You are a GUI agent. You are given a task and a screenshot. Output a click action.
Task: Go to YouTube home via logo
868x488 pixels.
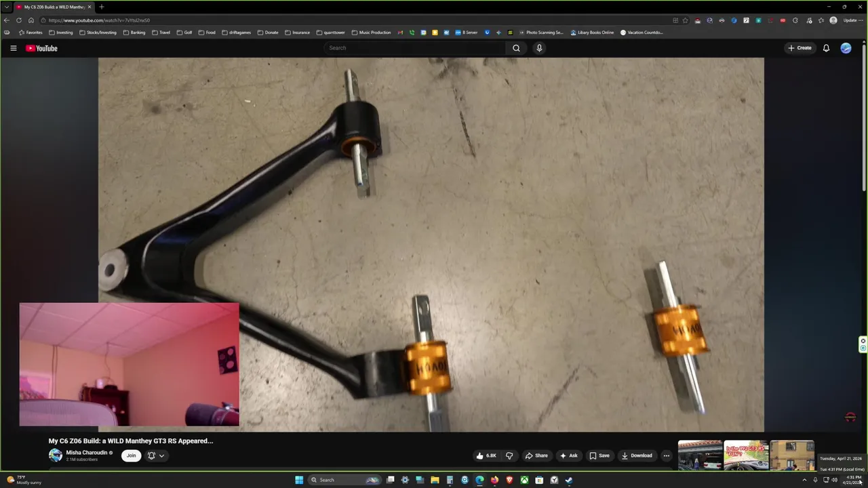tap(41, 48)
